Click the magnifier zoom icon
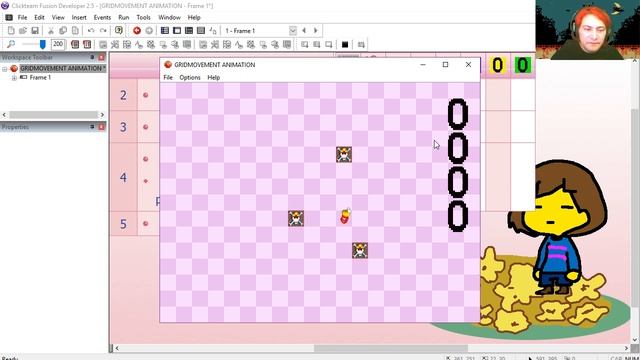This screenshot has width=640, height=360. 11,44
